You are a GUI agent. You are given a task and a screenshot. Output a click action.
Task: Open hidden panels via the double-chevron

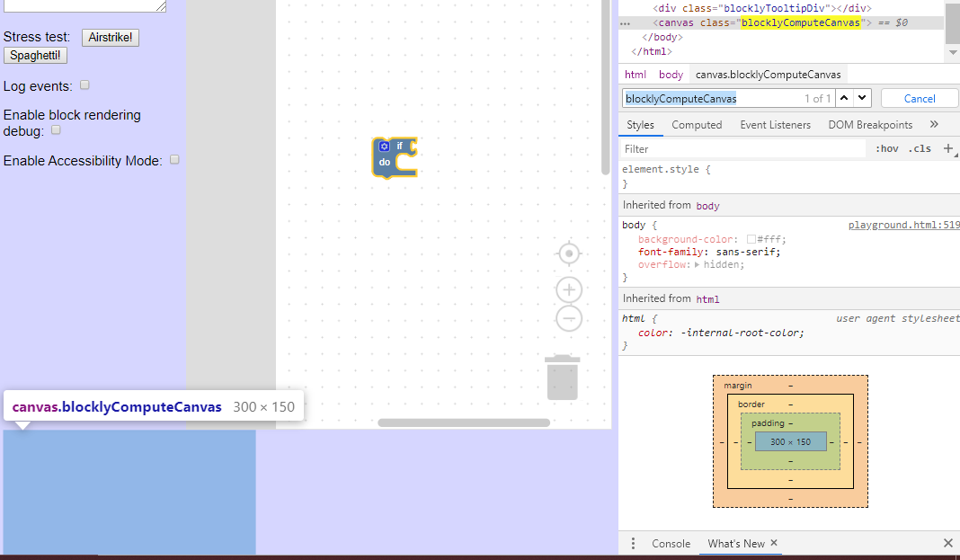click(934, 124)
